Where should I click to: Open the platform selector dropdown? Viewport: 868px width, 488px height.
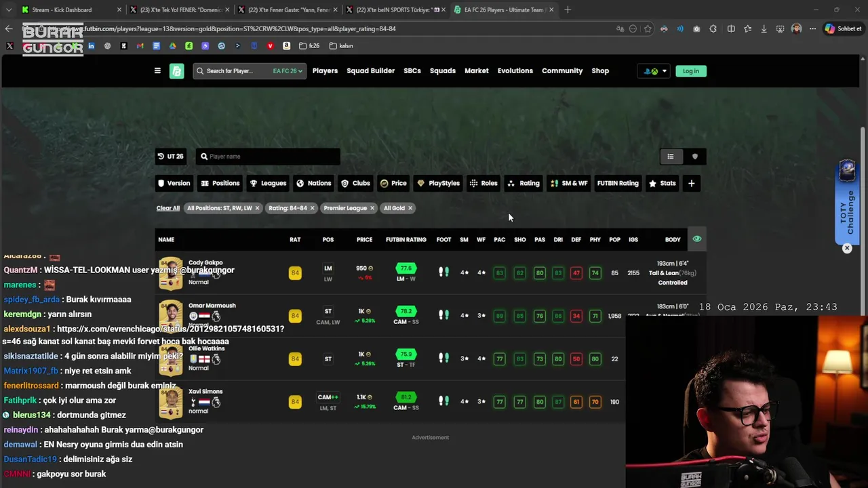click(x=654, y=70)
